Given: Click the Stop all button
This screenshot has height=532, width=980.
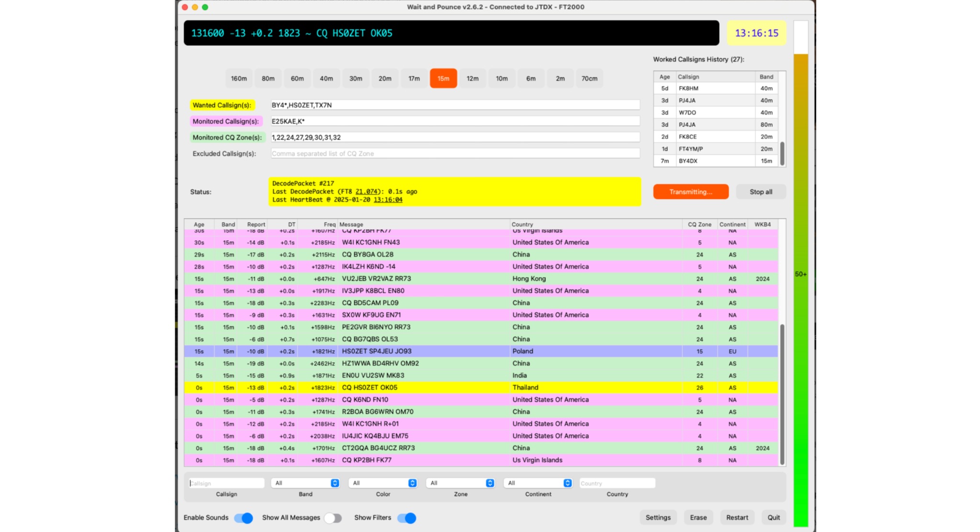Looking at the screenshot, I should pos(761,192).
